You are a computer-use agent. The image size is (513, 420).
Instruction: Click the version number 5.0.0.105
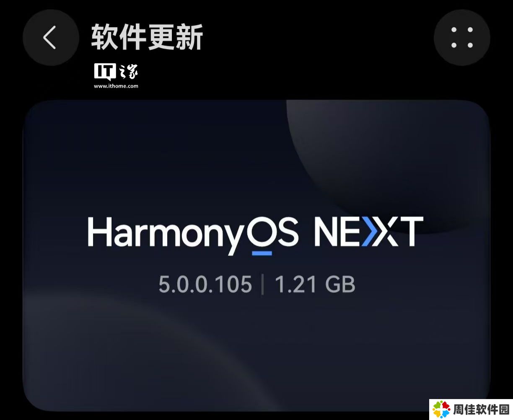pyautogui.click(x=205, y=285)
